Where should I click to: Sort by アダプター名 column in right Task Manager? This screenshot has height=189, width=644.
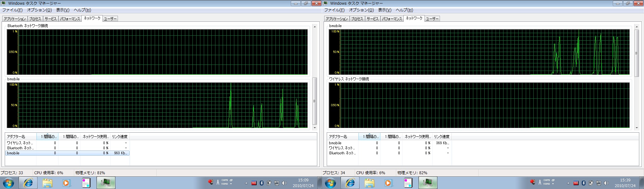pyautogui.click(x=343, y=136)
